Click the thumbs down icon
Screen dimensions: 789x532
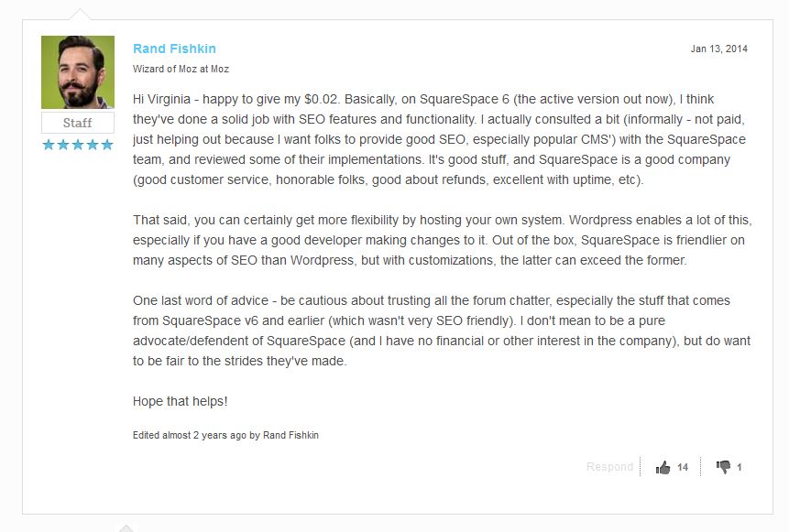723,467
